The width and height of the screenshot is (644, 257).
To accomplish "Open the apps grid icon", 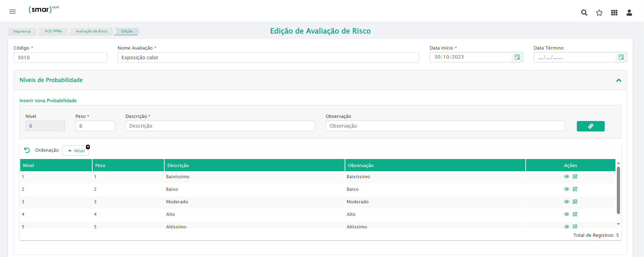I will coord(614,13).
